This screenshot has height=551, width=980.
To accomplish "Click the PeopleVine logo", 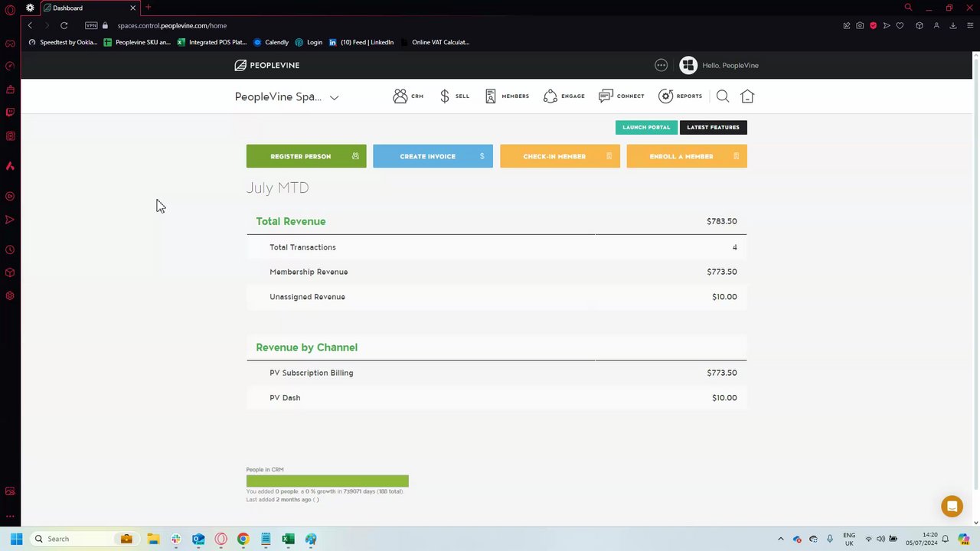I will 267,65.
